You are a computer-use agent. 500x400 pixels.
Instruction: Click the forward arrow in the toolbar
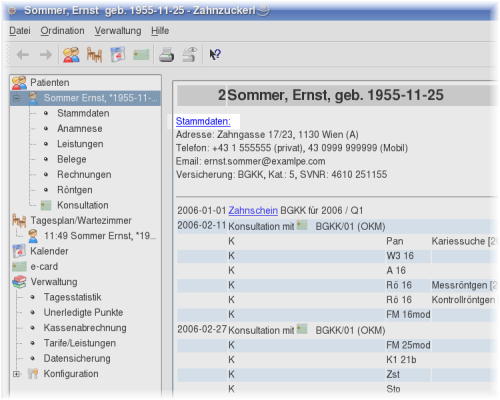(46, 55)
